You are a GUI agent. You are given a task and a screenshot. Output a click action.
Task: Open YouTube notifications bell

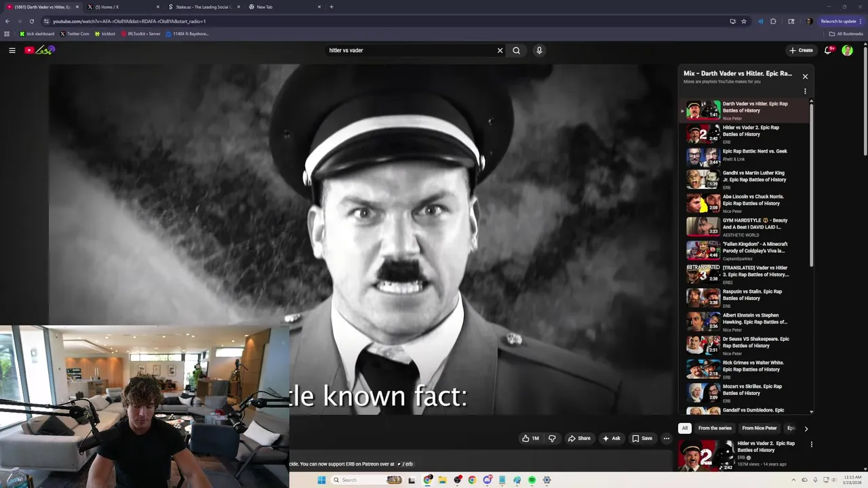tap(828, 50)
